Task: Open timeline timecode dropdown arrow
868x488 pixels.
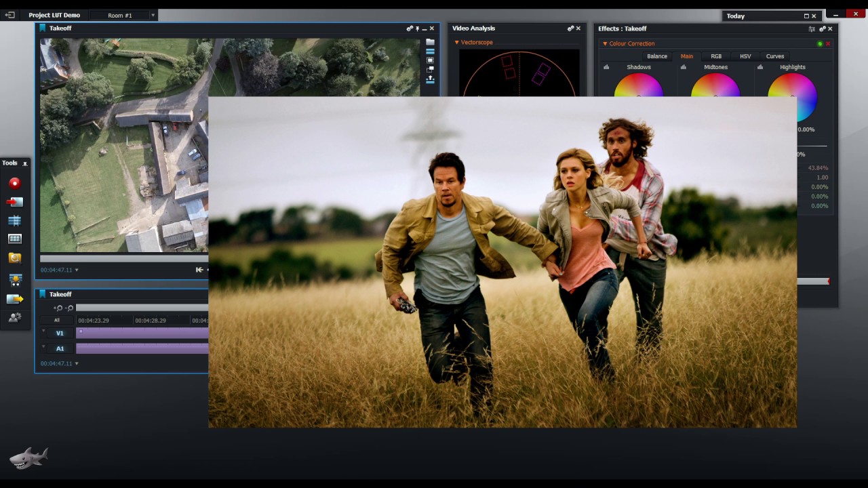Action: (x=76, y=363)
